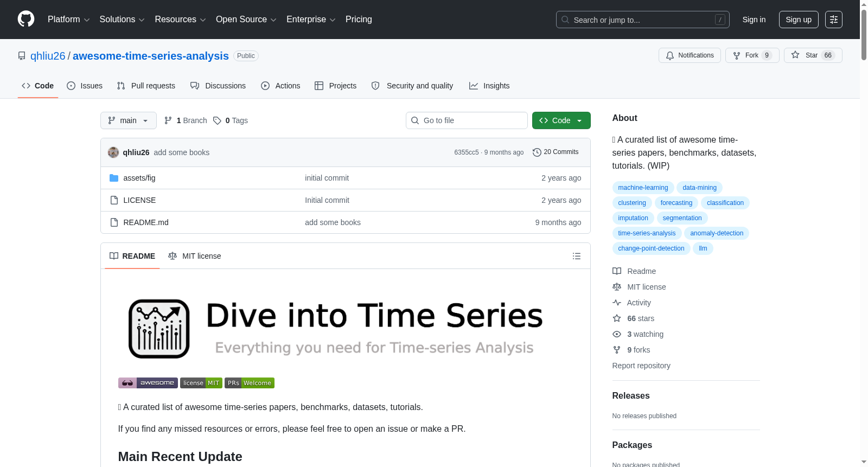Open the awesome-time-series-analysis repo link
This screenshot has width=868, height=467.
(x=151, y=56)
